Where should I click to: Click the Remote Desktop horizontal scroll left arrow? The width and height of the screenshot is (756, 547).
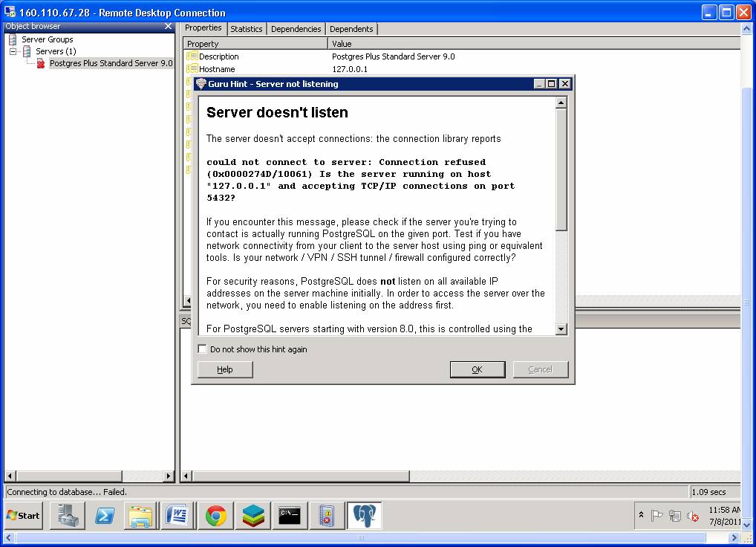pyautogui.click(x=8, y=537)
